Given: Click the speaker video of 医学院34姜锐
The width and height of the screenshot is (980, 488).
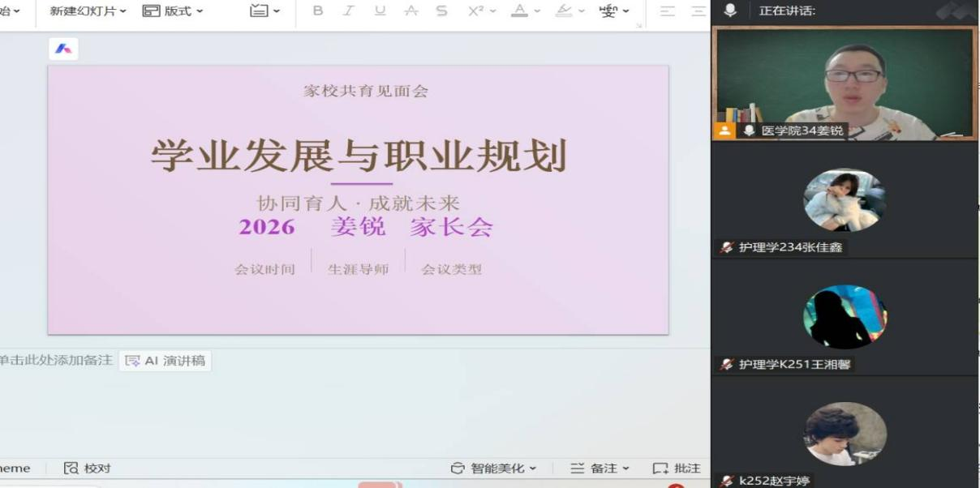Looking at the screenshot, I should point(845,81).
